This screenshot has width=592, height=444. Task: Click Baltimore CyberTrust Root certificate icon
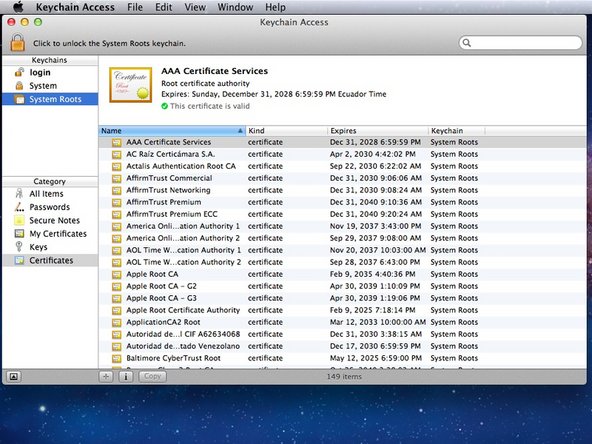click(x=117, y=358)
